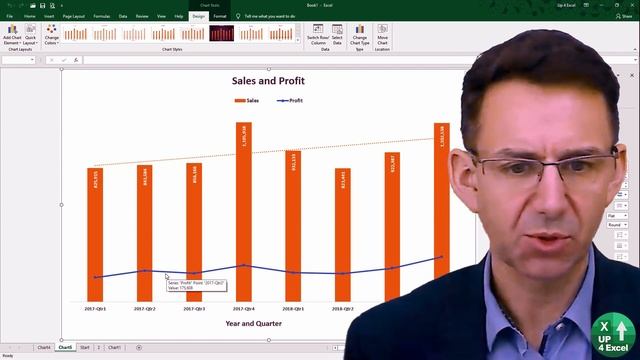This screenshot has width=640, height=360.
Task: Apply the first chart style thumbnail
Action: pyautogui.click(x=76, y=33)
